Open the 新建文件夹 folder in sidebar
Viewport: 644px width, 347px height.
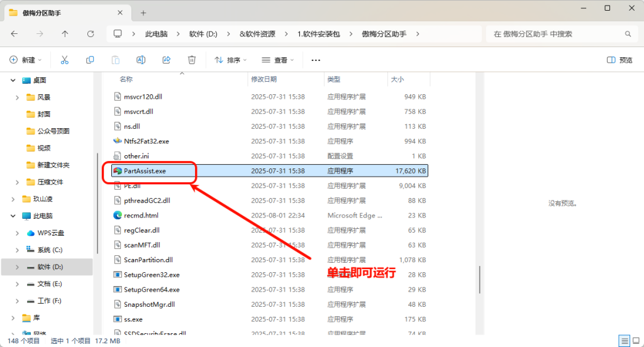47,165
